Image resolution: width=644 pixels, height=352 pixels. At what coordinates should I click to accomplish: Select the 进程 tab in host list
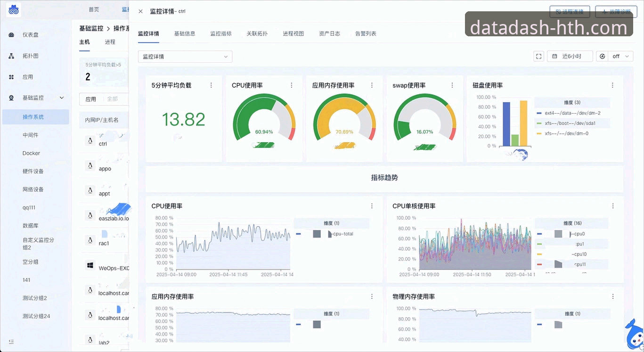pyautogui.click(x=110, y=42)
